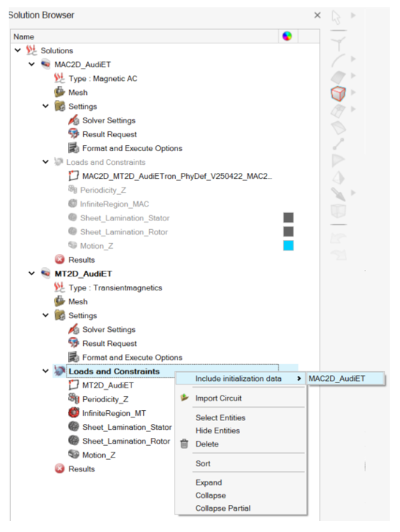This screenshot has width=400, height=532.
Task: Click Expand in the context menu
Action: click(209, 482)
